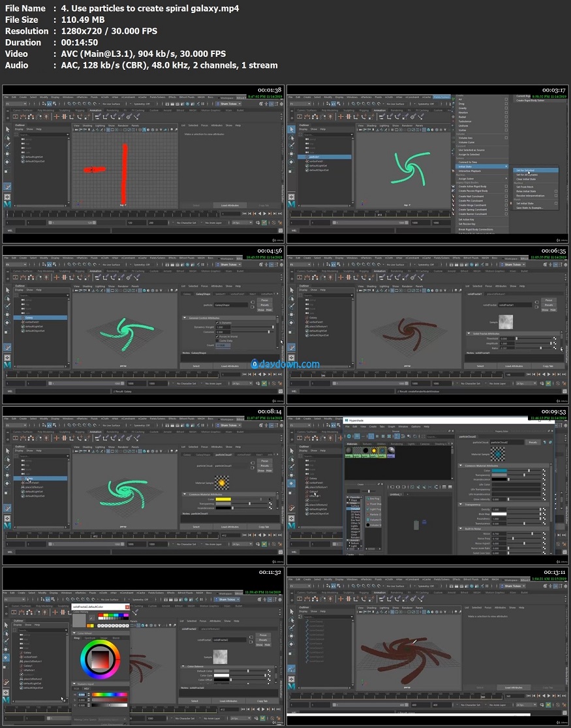Click teal Color swatch in Hypershade Property Editor
The height and width of the screenshot is (728, 571).
point(499,470)
